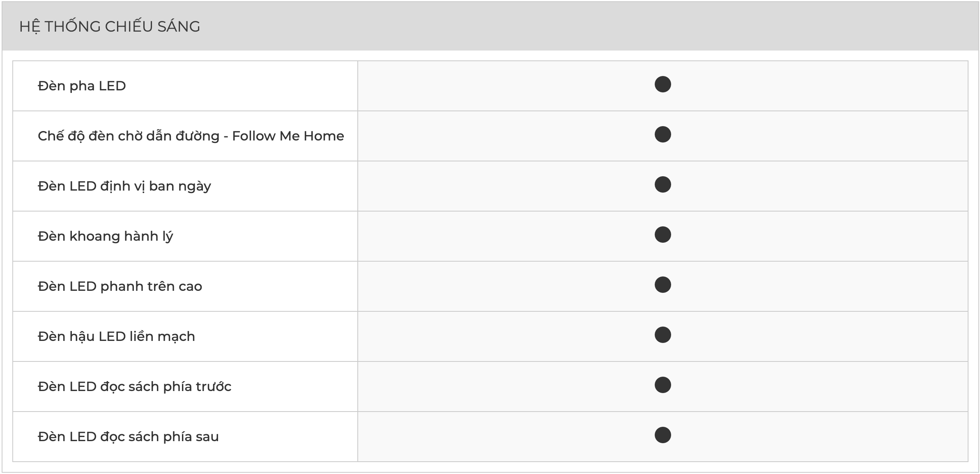This screenshot has width=980, height=474.
Task: Select the dot for Đèn LED phanh trên cao
Action: [663, 285]
